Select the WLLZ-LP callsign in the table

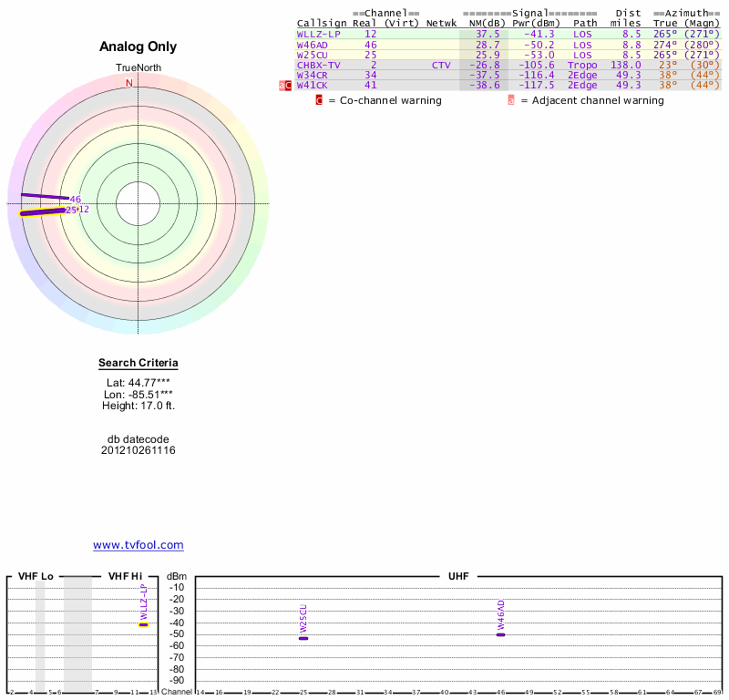click(318, 35)
